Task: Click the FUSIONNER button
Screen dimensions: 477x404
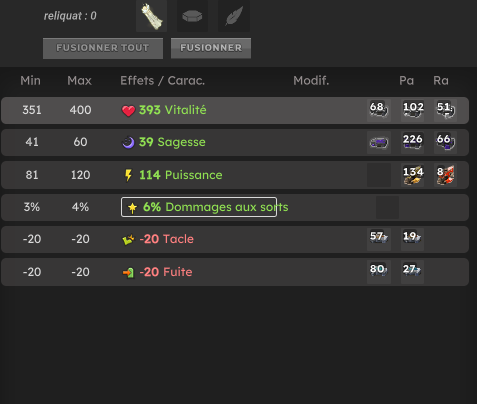Action: [211, 48]
